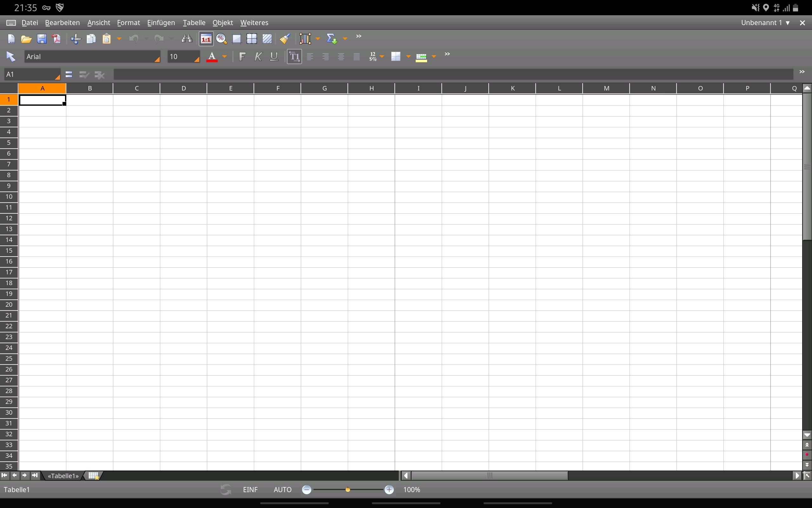Click the Insert chart icon
This screenshot has width=812, height=508.
tap(306, 39)
